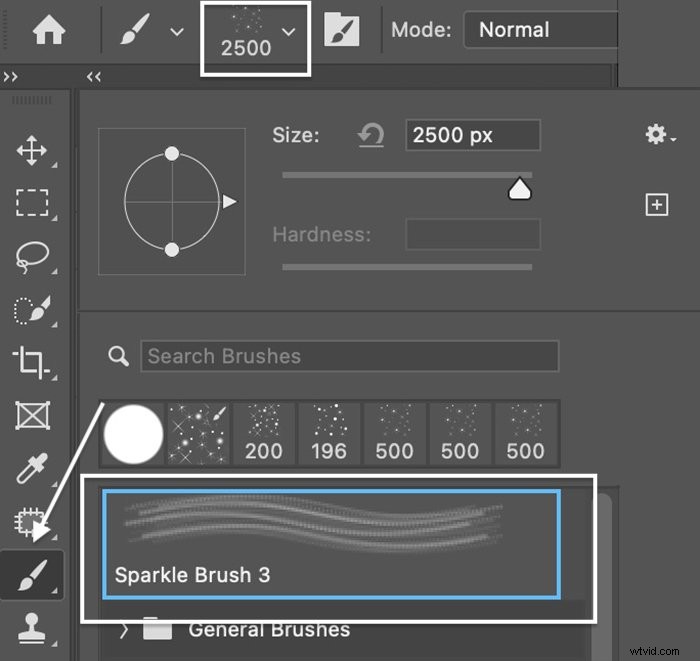
Task: Create new brush preset with plus icon
Action: [x=657, y=205]
